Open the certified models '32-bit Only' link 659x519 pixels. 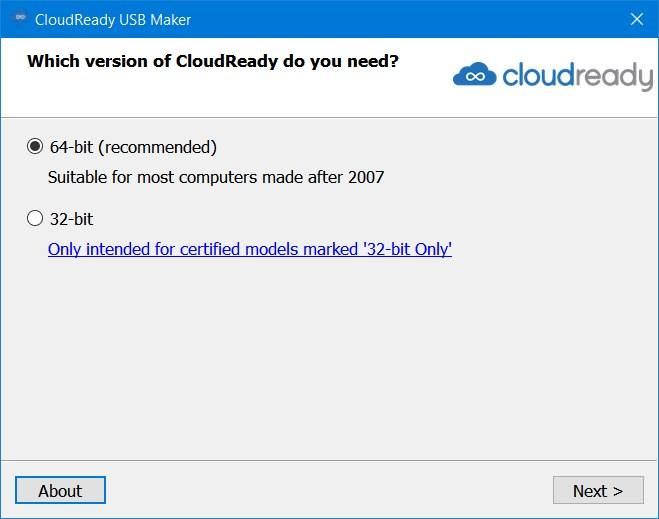pos(250,249)
